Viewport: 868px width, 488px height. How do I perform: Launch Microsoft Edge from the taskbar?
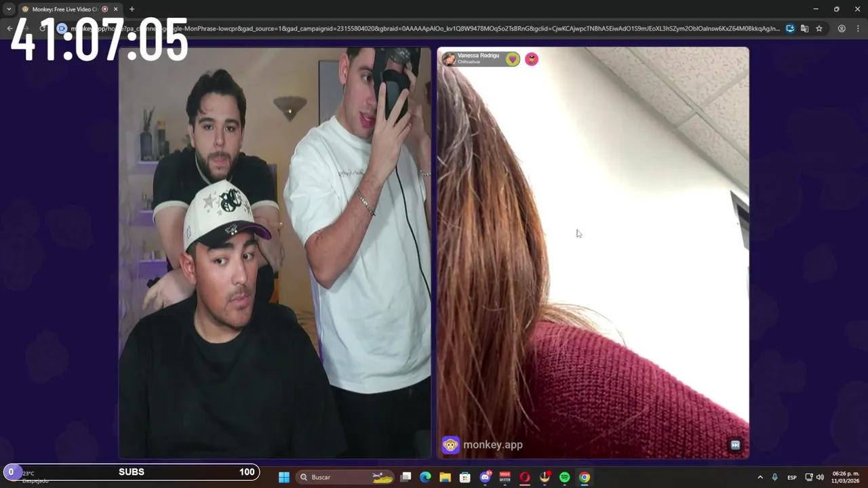point(425,477)
